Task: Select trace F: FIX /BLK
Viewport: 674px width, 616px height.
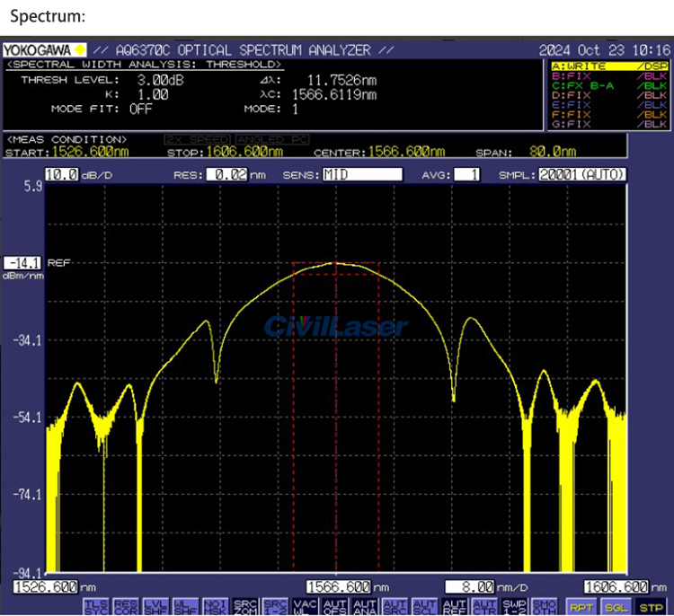Action: pos(609,114)
